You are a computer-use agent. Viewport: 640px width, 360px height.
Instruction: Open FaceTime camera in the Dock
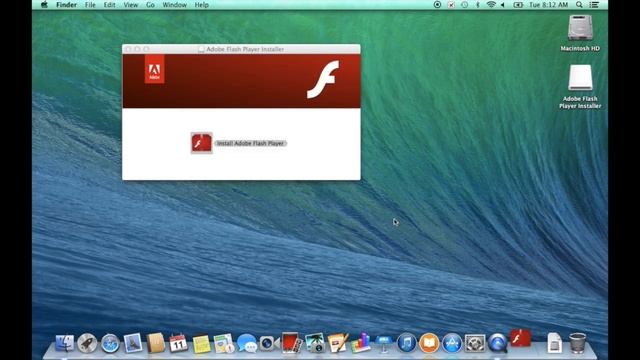[x=269, y=343]
